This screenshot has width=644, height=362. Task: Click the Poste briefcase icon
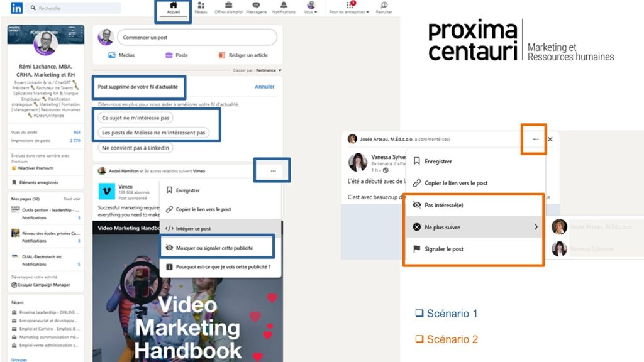tap(169, 55)
